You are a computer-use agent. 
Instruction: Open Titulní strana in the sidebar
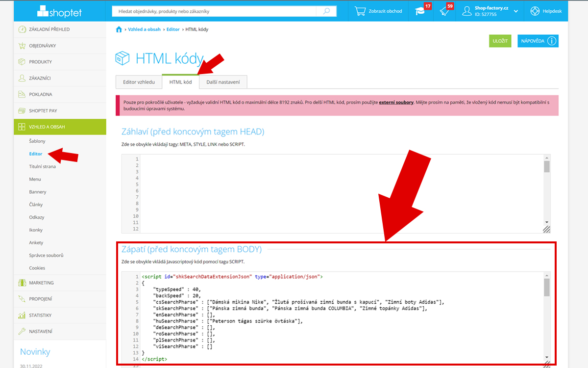[x=42, y=166]
